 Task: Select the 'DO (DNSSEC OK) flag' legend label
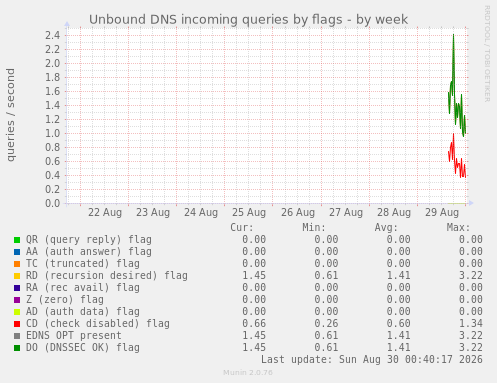click(x=83, y=348)
